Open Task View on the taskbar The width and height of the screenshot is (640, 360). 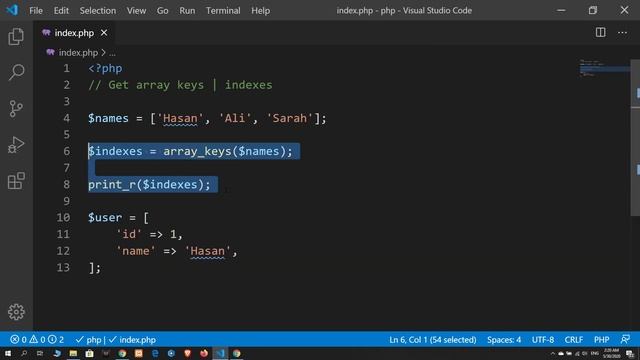(x=40, y=353)
